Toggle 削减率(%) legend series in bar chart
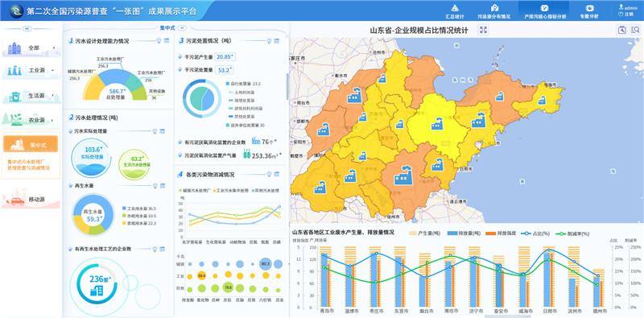This screenshot has height=318, width=644. tap(572, 233)
